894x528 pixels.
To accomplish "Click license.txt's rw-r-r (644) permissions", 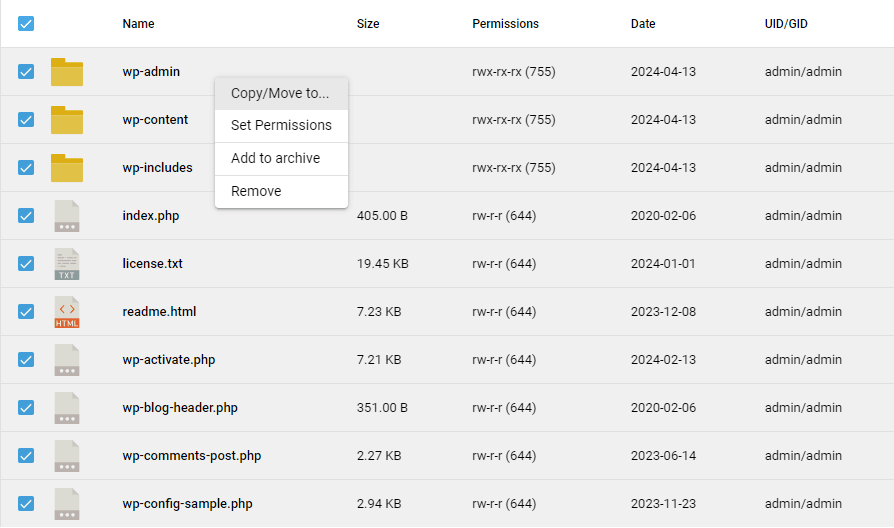I will click(x=504, y=263).
